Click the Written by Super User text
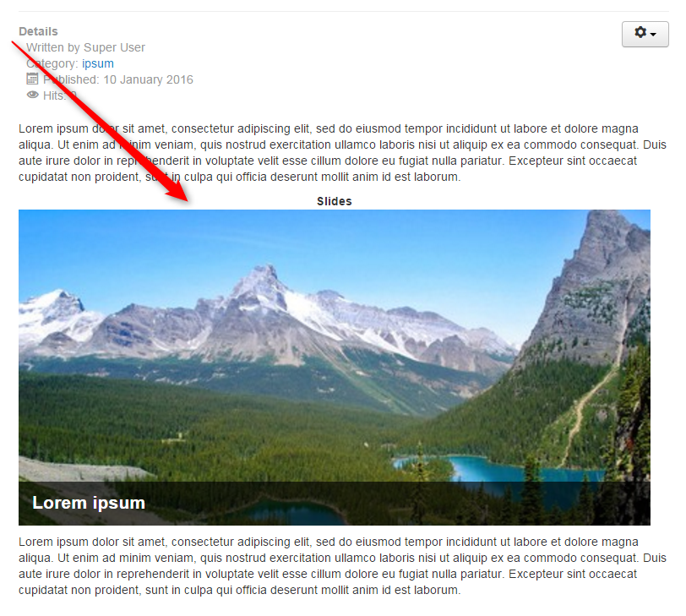Viewport: 686px width, 616px height. tap(85, 47)
